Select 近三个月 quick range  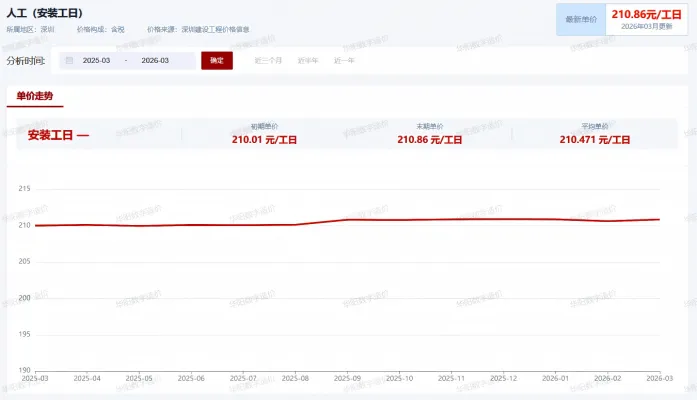coord(268,60)
